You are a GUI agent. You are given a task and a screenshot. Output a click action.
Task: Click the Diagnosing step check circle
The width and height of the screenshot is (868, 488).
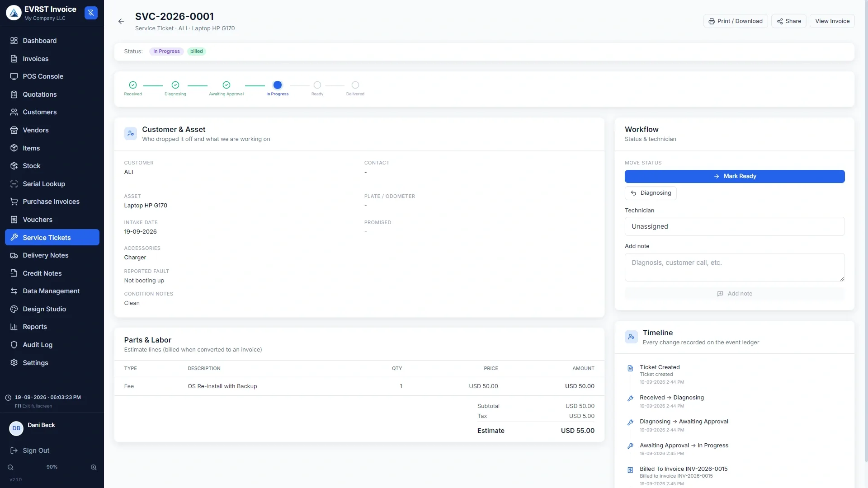point(175,85)
